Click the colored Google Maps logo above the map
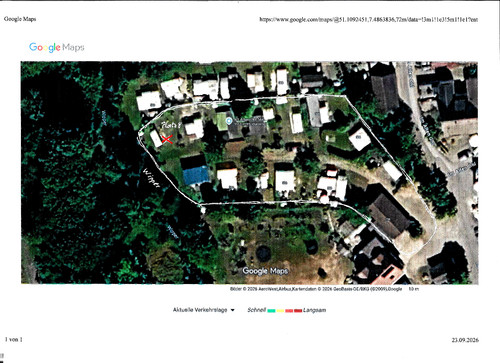 point(57,47)
